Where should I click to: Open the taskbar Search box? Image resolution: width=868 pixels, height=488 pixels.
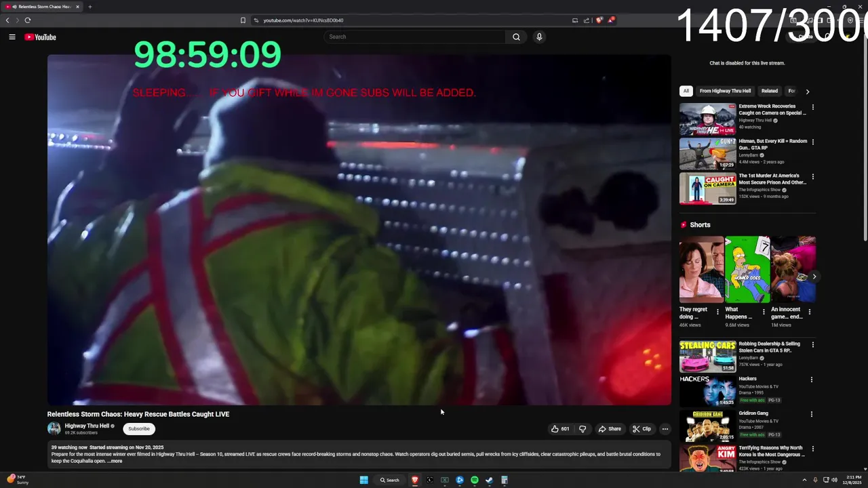coord(390,480)
